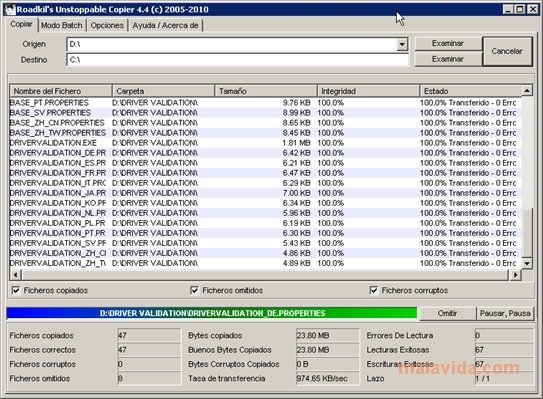The width and height of the screenshot is (543, 399).
Task: Click the Cancelar button
Action: pos(507,51)
